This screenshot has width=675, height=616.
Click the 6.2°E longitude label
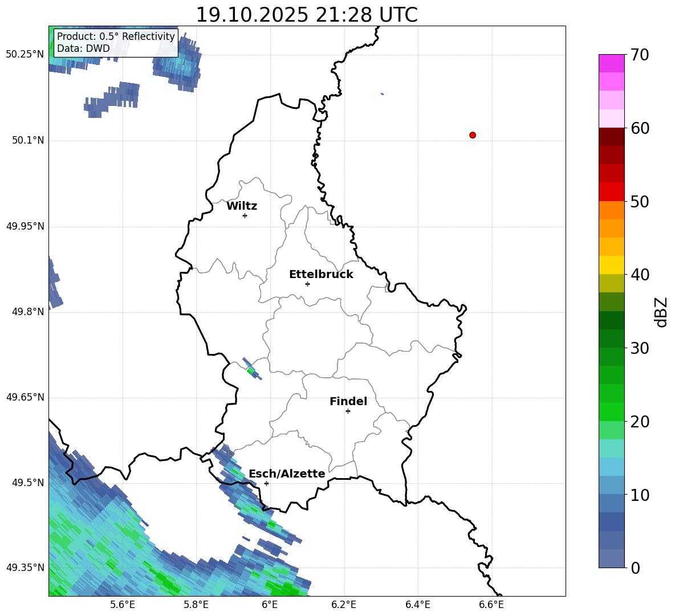click(344, 605)
